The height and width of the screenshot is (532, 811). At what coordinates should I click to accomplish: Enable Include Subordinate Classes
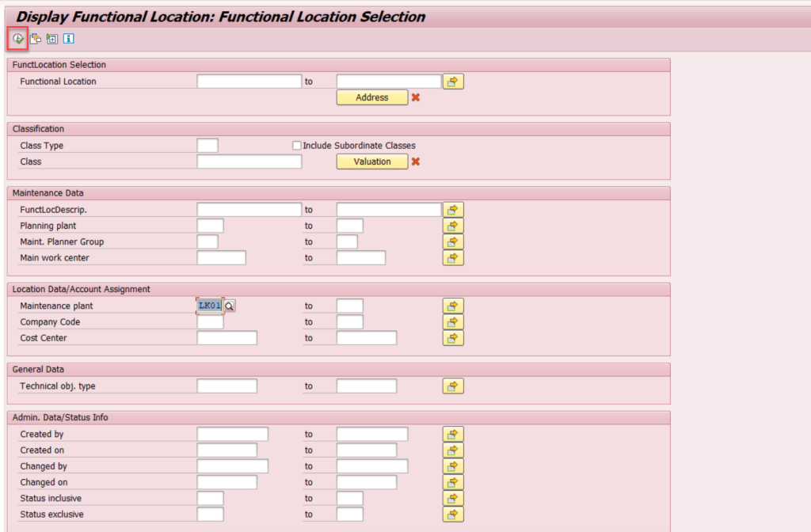click(x=296, y=145)
